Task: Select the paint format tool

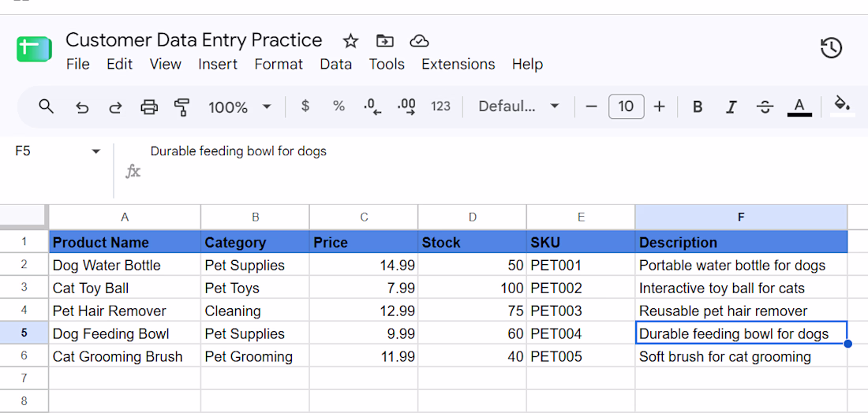Action: tap(181, 106)
